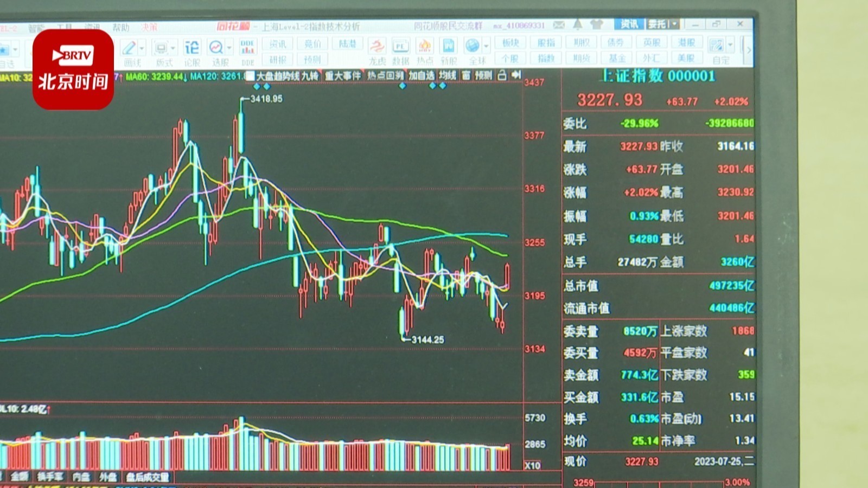The height and width of the screenshot is (488, 868).
Task: Select the 美股 US stocks button
Action: [686, 58]
